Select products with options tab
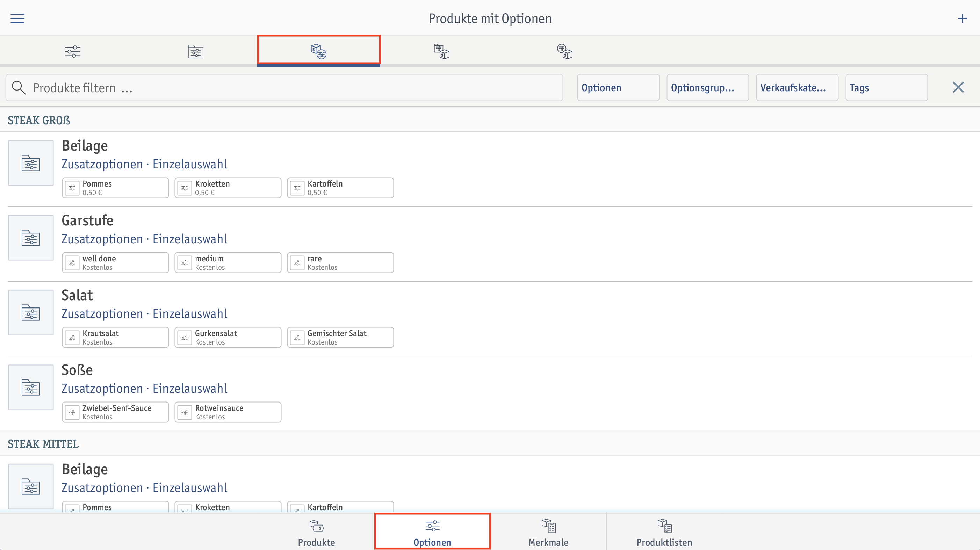The width and height of the screenshot is (980, 550). tap(318, 51)
